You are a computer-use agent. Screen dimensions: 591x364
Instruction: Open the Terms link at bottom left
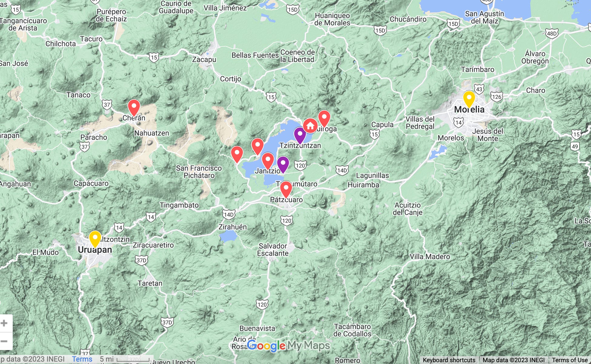coord(82,359)
